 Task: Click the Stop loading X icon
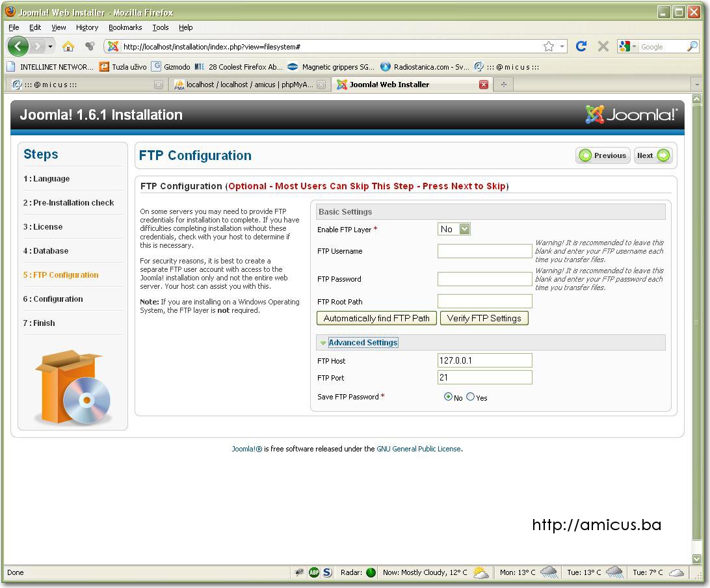[x=603, y=46]
